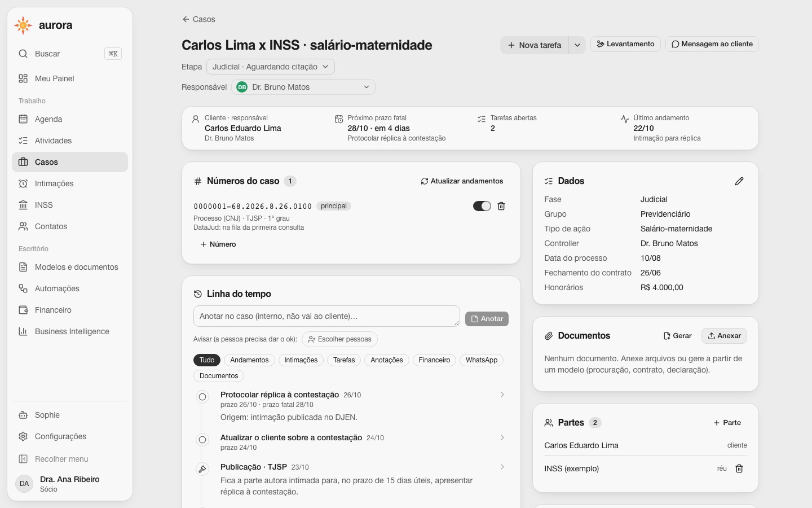
Task: Open Modelos e documentos
Action: (x=70, y=267)
